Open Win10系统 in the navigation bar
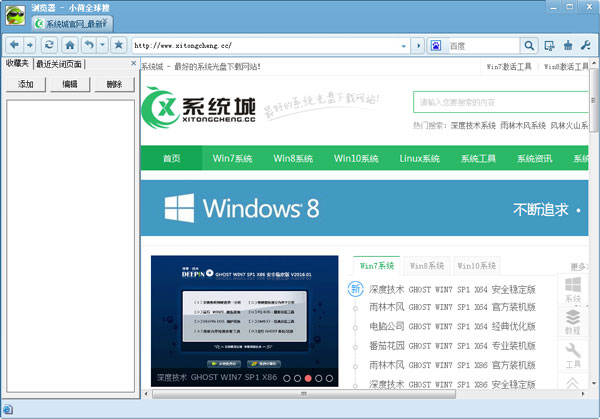The width and height of the screenshot is (600, 419). pos(356,158)
